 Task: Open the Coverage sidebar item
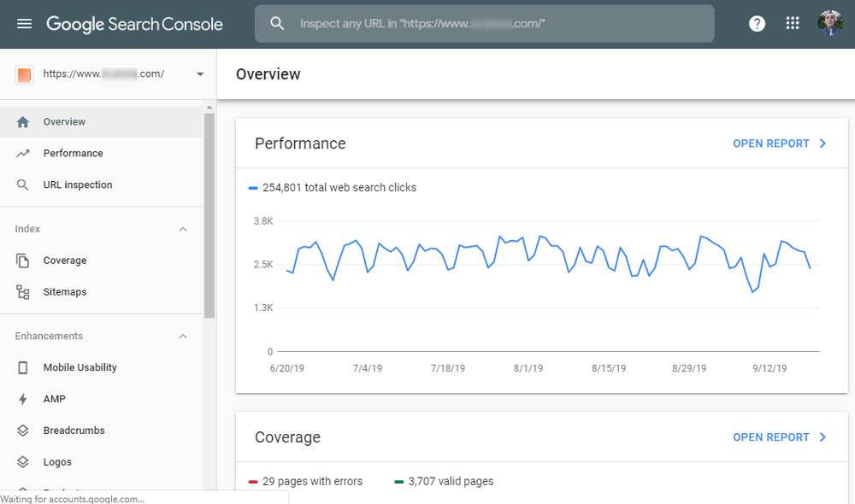102,261
